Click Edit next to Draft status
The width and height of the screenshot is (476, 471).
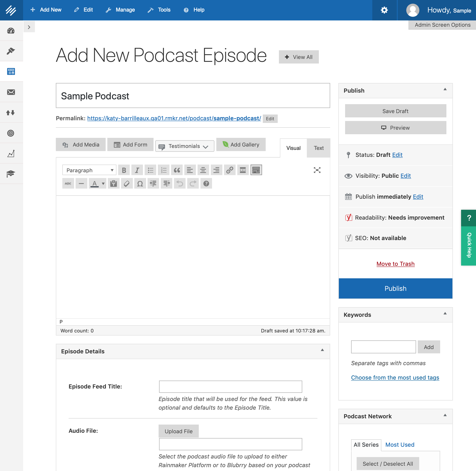coord(398,154)
